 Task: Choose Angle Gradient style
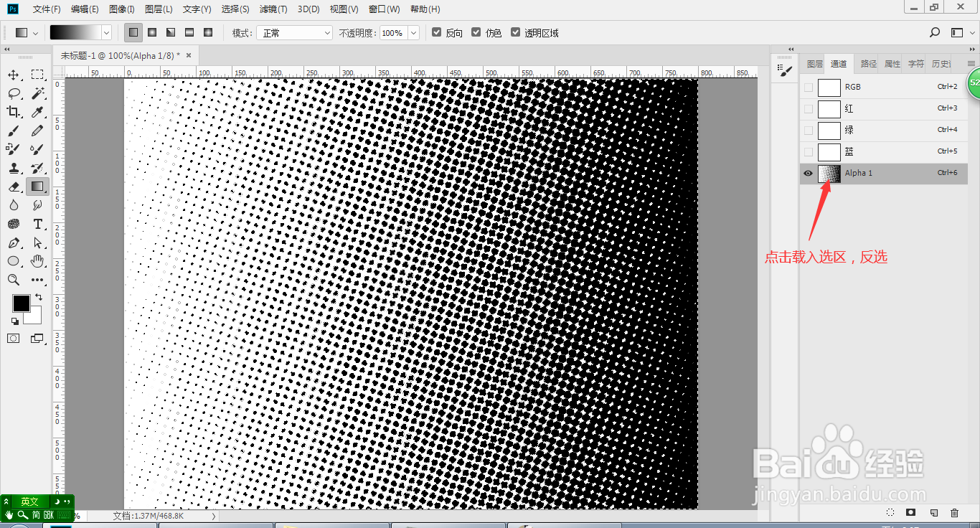171,32
